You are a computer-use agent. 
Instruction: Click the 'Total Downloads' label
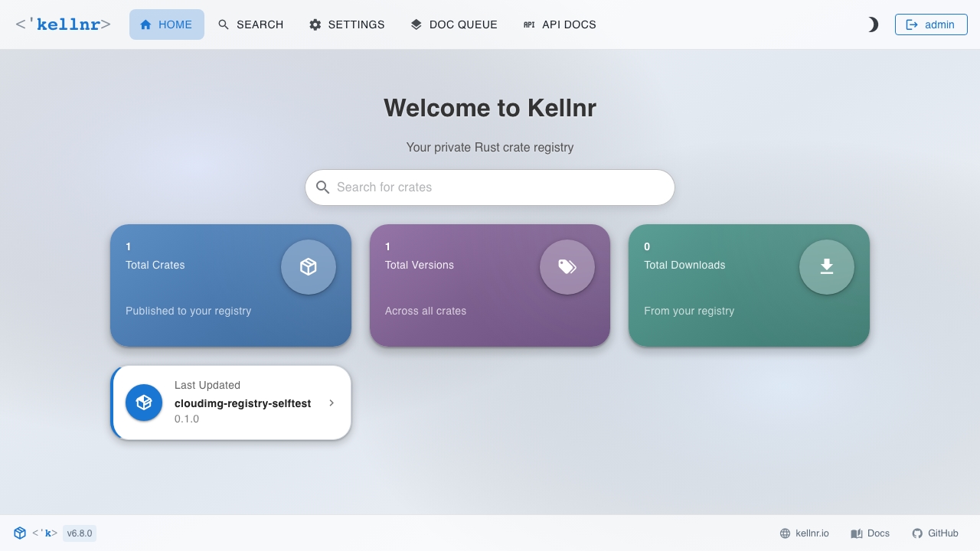point(684,265)
